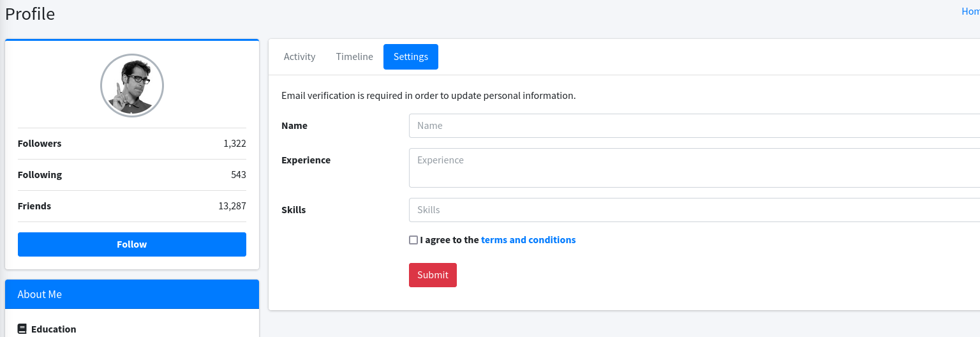
Task: Go to the Home breadcrumb link
Action: [970, 11]
